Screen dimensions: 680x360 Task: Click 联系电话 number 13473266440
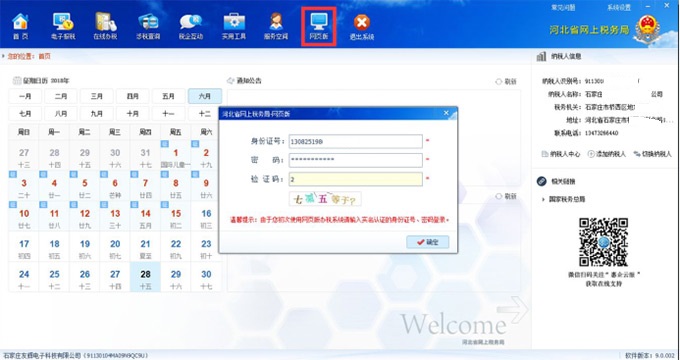pyautogui.click(x=601, y=133)
